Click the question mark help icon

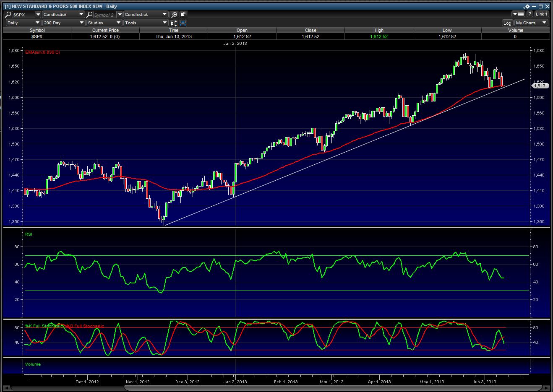click(530, 14)
